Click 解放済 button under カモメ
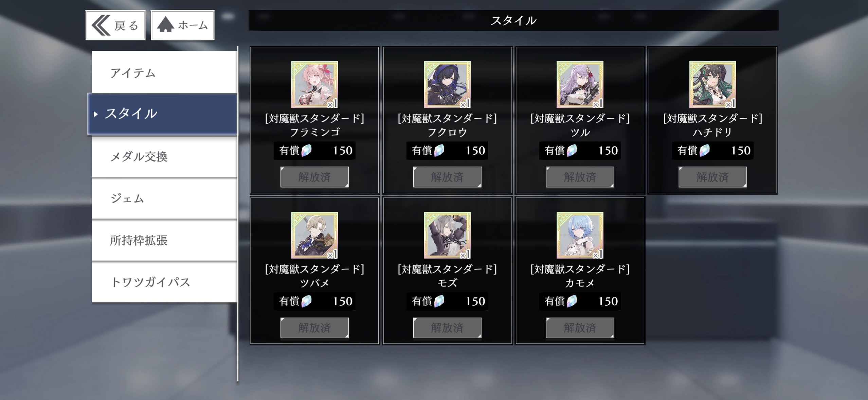 point(580,328)
